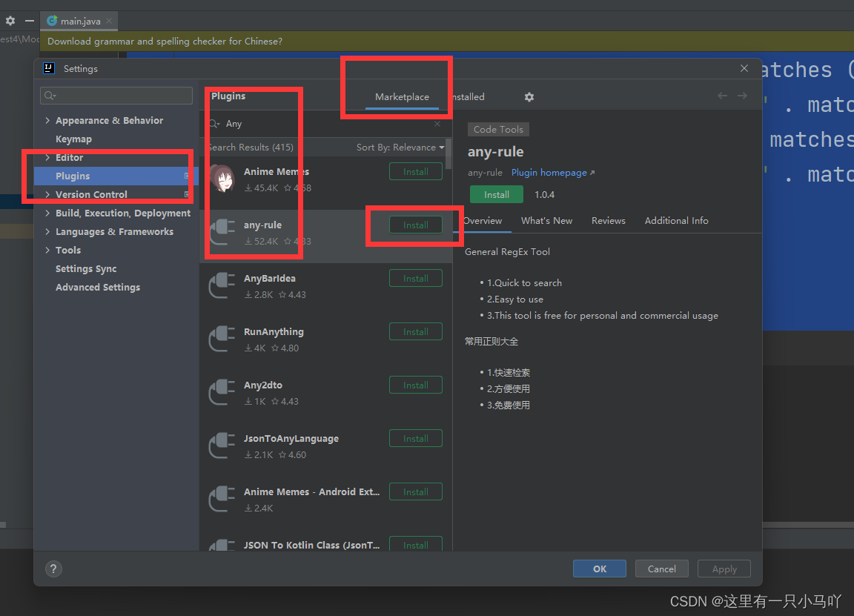Open the main.java editor tab

[80, 21]
